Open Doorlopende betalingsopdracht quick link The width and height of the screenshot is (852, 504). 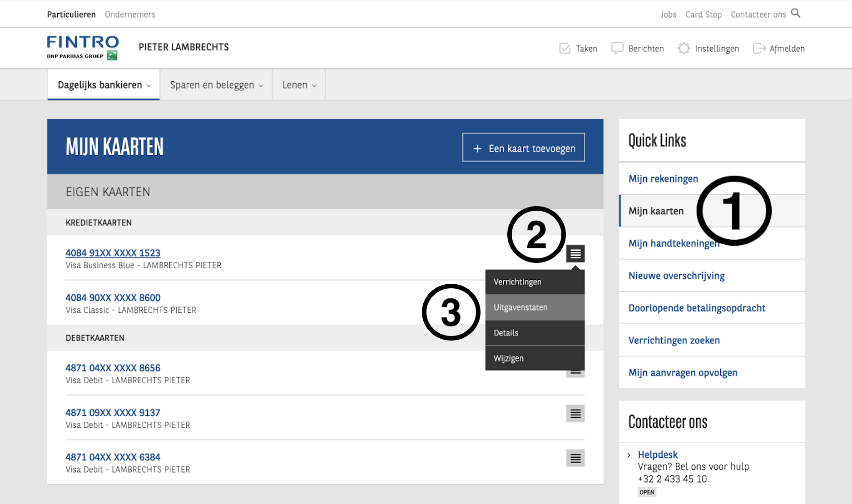[x=697, y=308]
